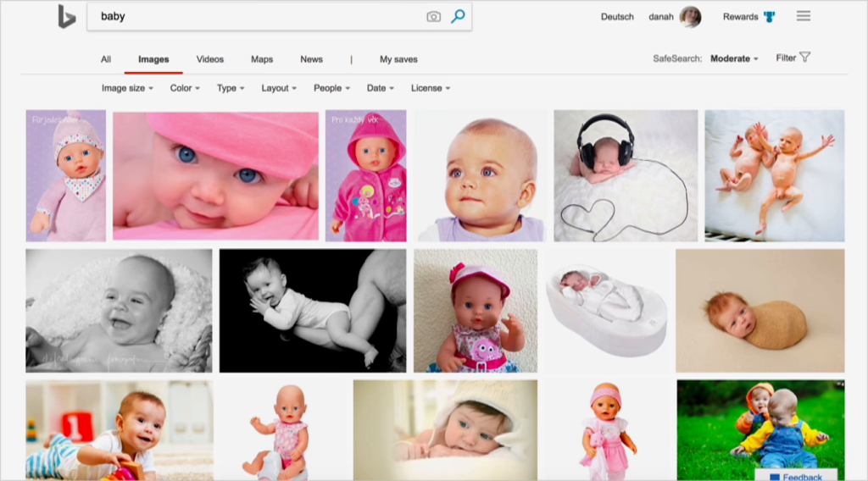Open crawling baby with toys image
The height and width of the screenshot is (481, 868).
(119, 430)
